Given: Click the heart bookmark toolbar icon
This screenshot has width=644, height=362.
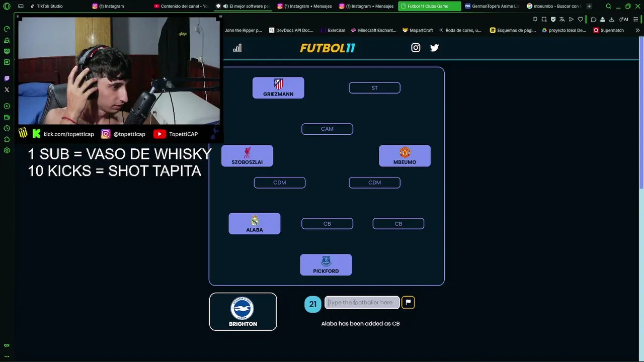Looking at the screenshot, I should point(580,19).
